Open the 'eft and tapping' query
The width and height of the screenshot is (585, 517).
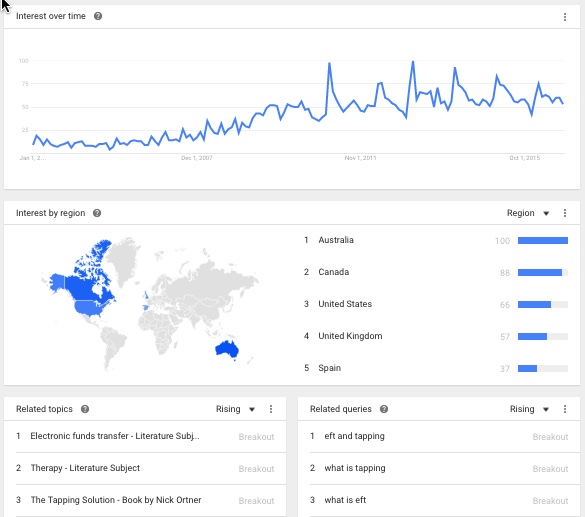tap(354, 436)
